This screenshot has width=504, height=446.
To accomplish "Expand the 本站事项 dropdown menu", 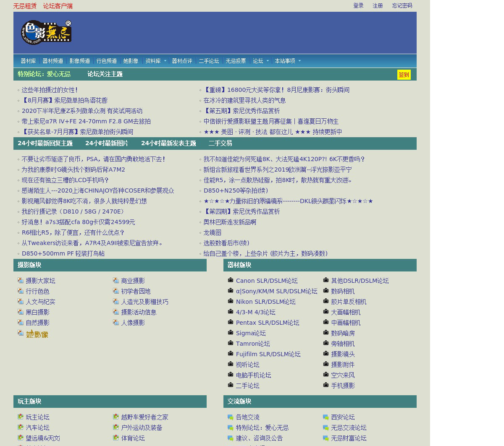I will pyautogui.click(x=288, y=61).
